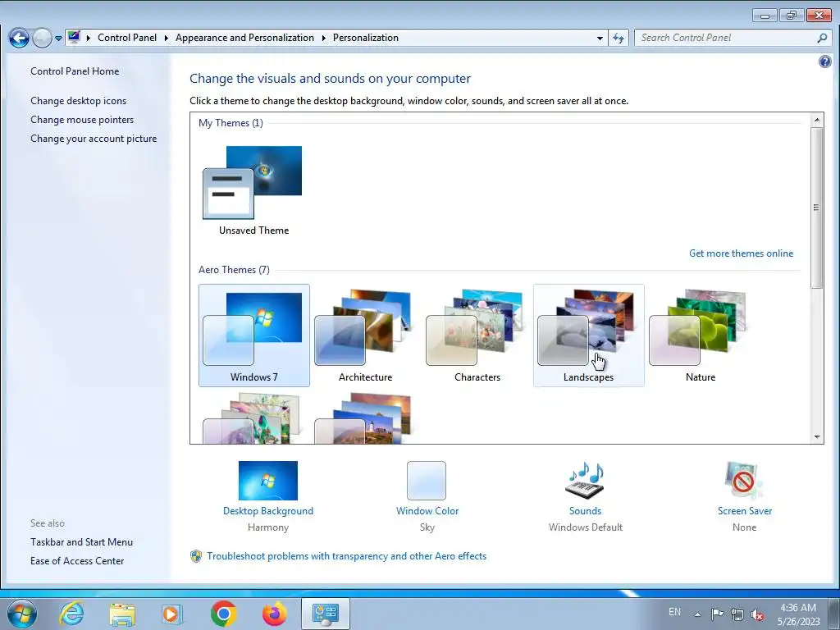Image resolution: width=840 pixels, height=630 pixels.
Task: Minimize the Personalization window
Action: coord(765,16)
